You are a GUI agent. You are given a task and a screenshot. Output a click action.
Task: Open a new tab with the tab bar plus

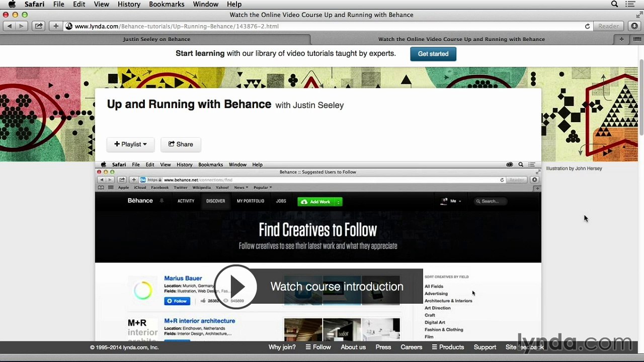pyautogui.click(x=622, y=39)
